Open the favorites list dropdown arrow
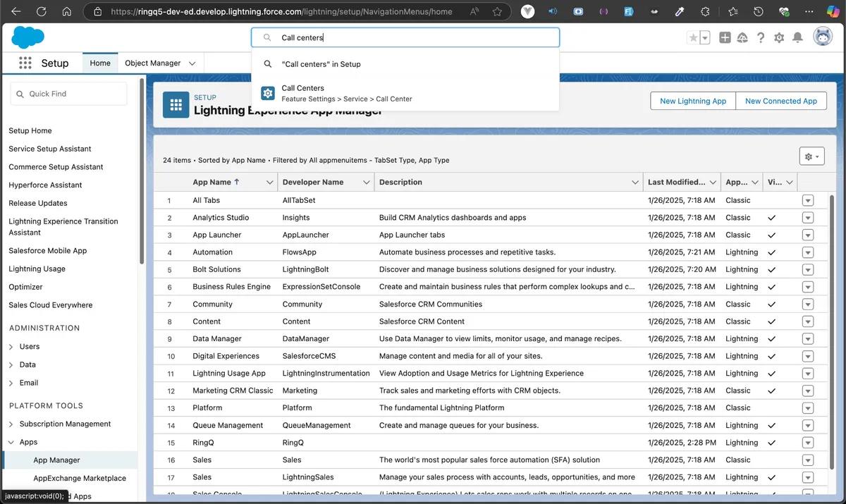This screenshot has height=504, width=846. tap(705, 38)
